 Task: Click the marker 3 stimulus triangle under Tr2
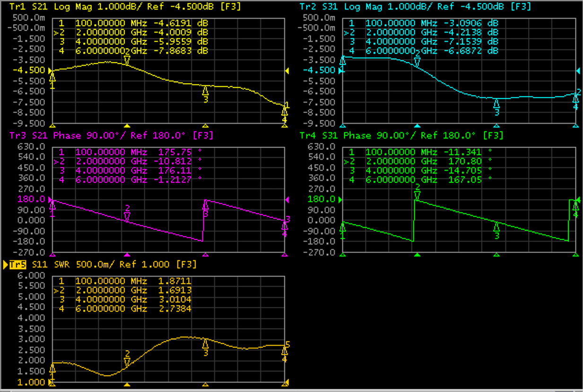(x=496, y=126)
